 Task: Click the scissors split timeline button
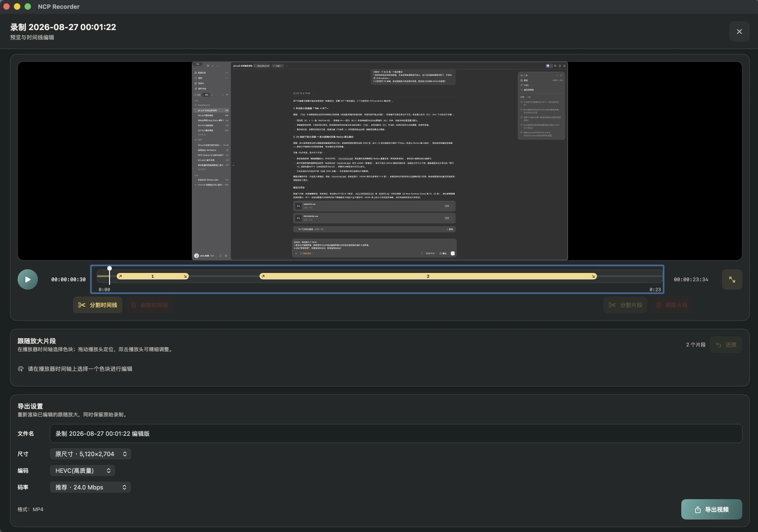[98, 305]
